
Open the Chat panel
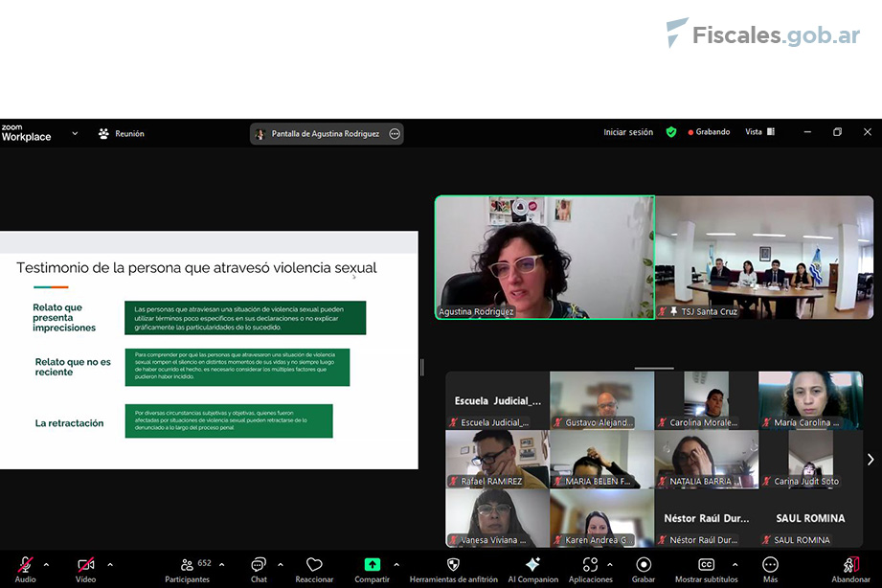click(x=259, y=565)
